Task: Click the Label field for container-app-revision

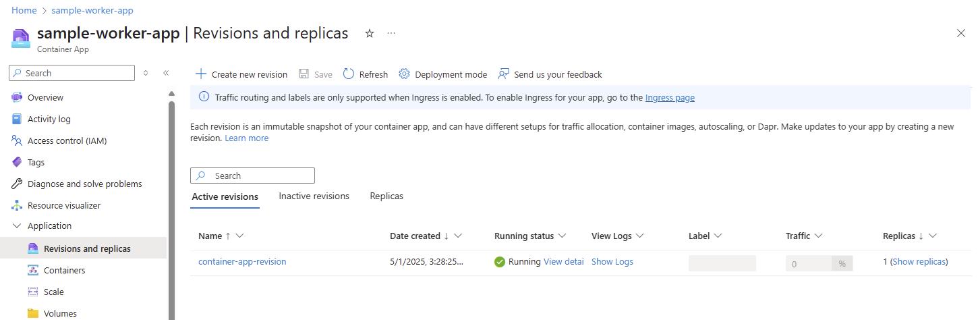Action: pos(722,263)
